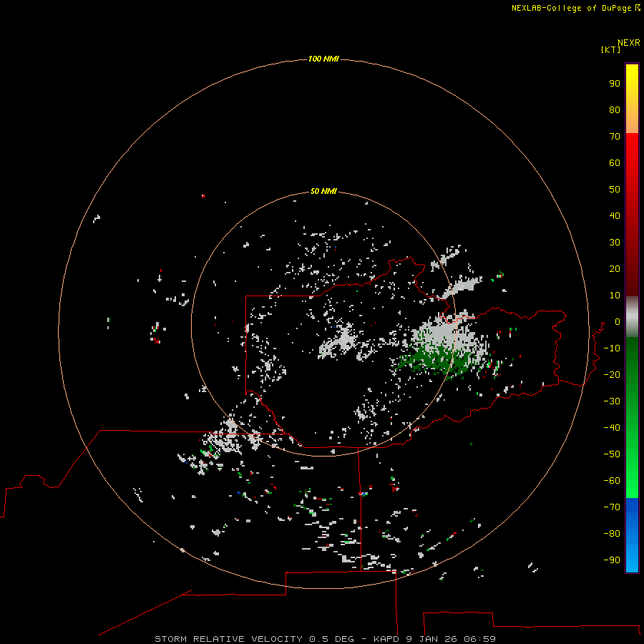The width and height of the screenshot is (644, 644).
Task: Click the bright green segment of the color bar
Action: pyautogui.click(x=632, y=418)
